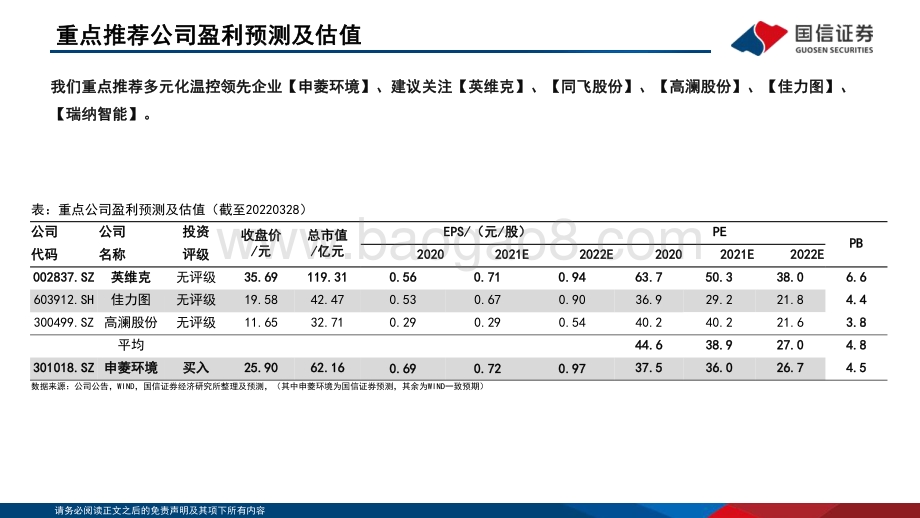Click market cap value 119.31

tap(327, 277)
